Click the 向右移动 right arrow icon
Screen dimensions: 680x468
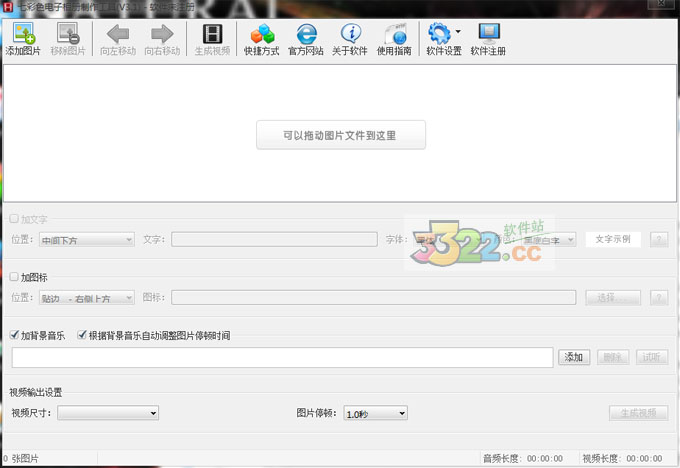click(x=162, y=35)
